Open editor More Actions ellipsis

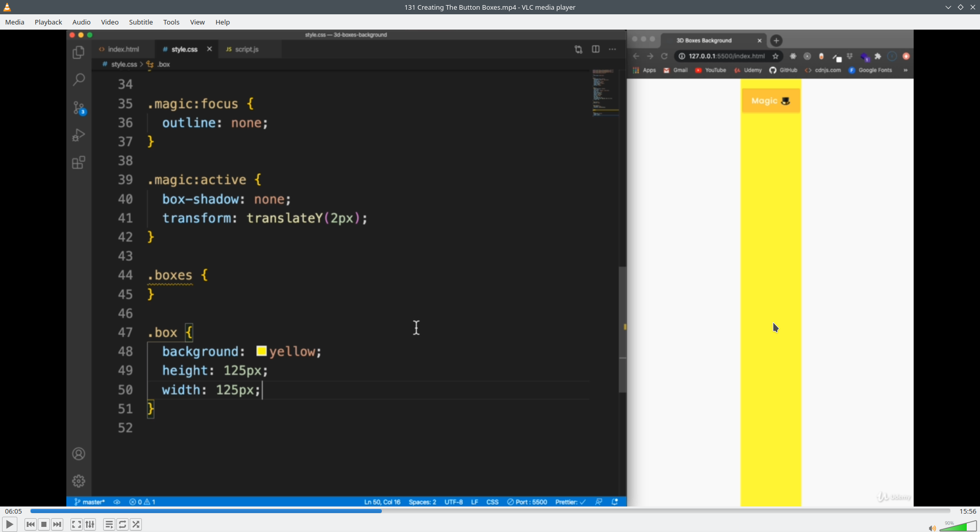click(612, 49)
